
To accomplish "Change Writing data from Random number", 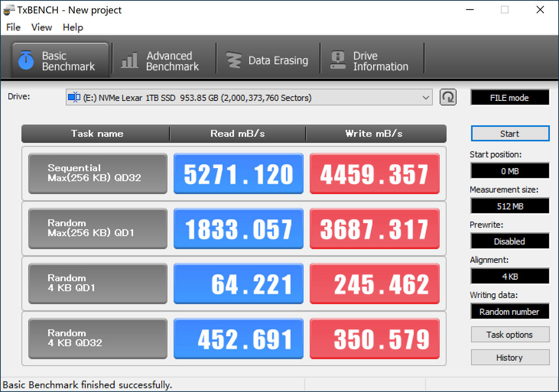I will [x=510, y=311].
